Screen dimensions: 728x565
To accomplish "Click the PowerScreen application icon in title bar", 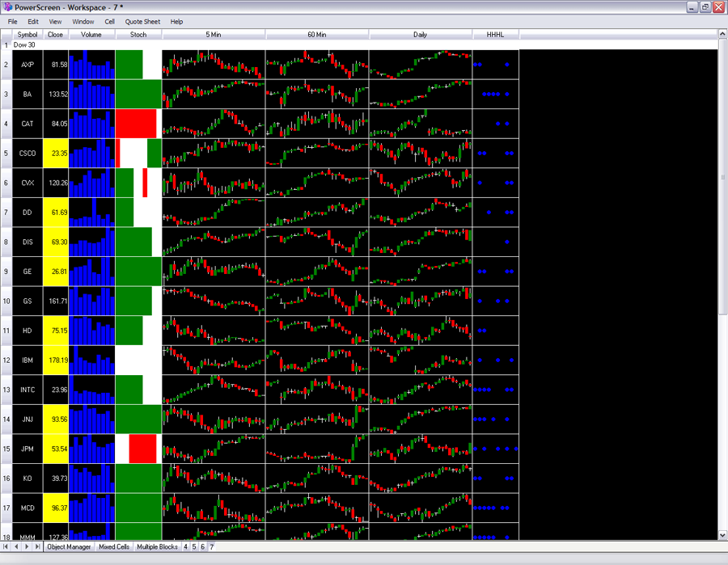I will pyautogui.click(x=7, y=6).
